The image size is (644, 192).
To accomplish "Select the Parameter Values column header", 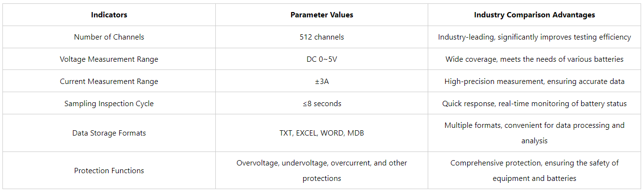I will coord(322,15).
